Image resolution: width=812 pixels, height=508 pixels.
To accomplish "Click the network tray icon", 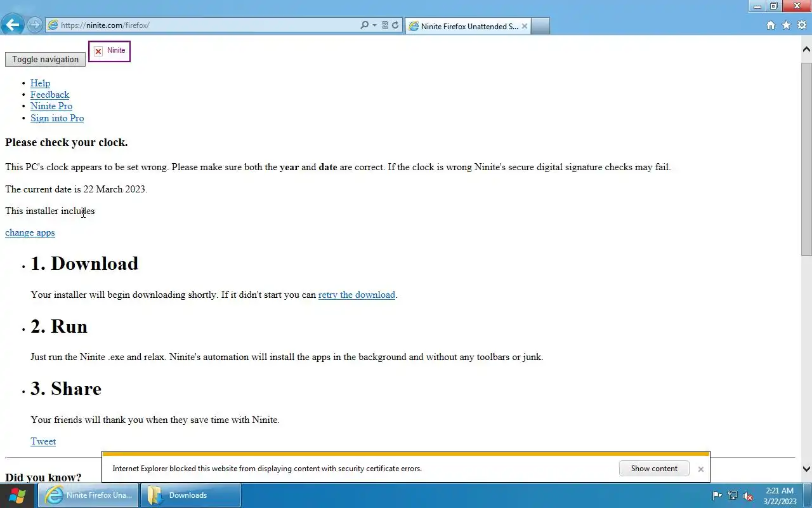I will [x=733, y=496].
